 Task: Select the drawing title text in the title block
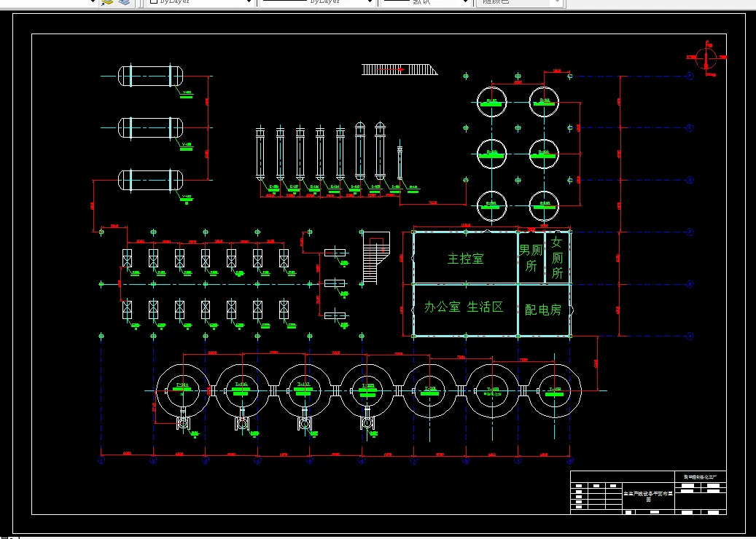tap(648, 496)
